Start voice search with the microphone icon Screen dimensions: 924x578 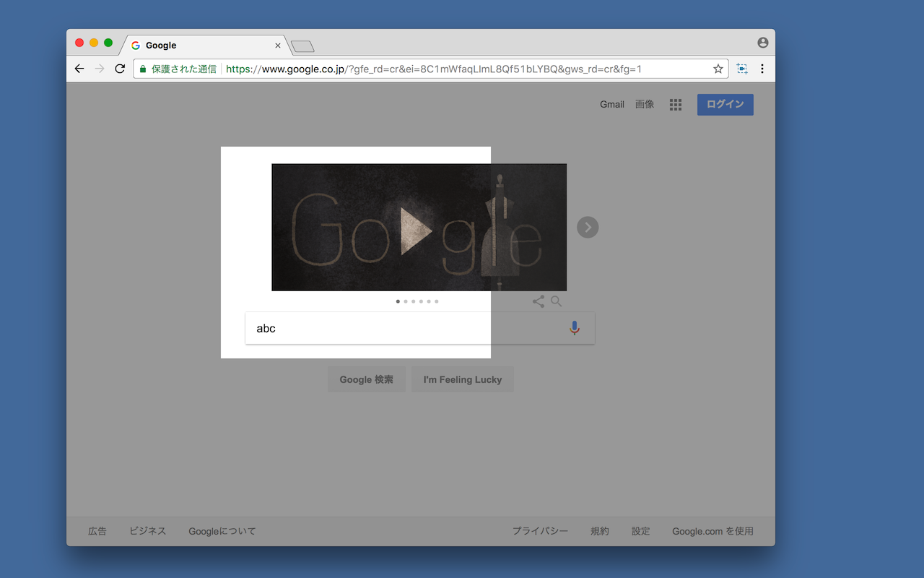[575, 328]
